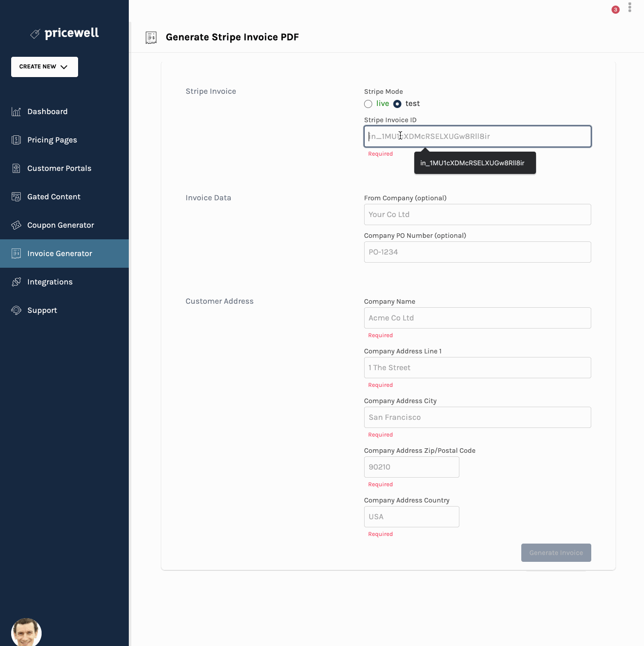Open Gated Content using its padlock icon

coord(17,197)
